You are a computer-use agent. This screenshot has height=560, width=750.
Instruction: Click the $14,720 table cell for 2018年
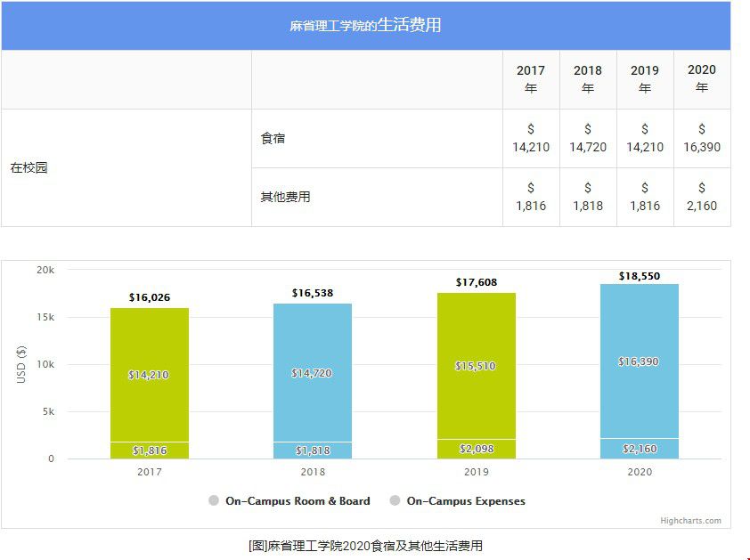pyautogui.click(x=588, y=138)
